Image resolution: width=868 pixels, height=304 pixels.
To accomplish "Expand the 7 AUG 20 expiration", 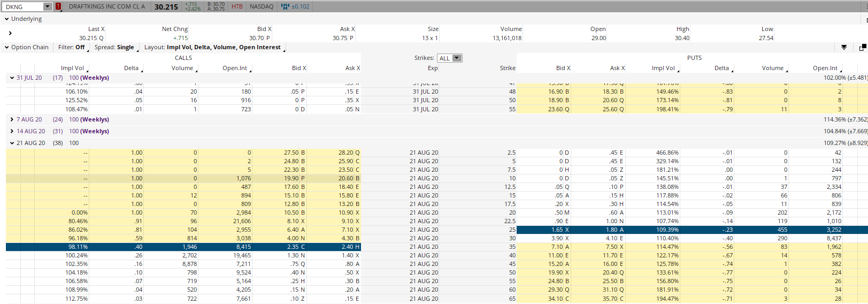I will point(12,119).
